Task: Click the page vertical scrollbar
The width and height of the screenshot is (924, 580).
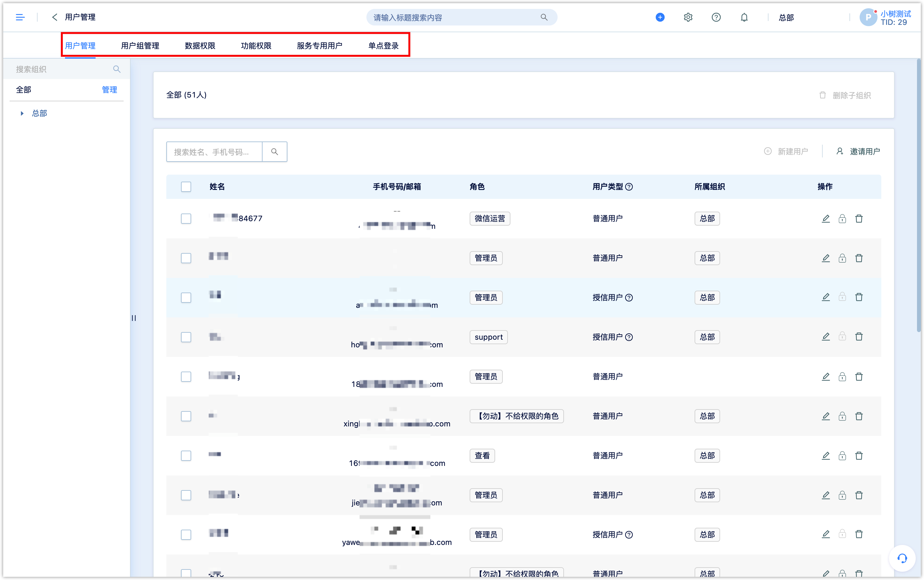Action: click(919, 196)
